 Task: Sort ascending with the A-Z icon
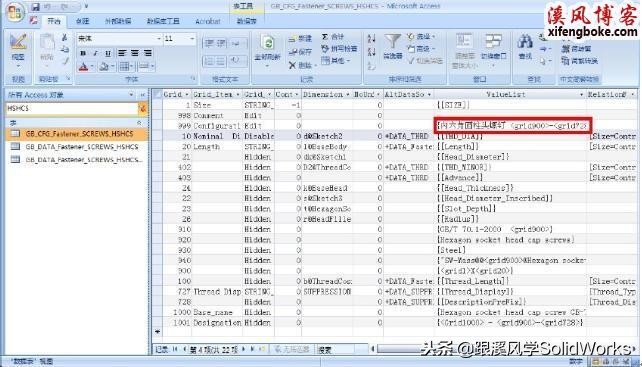click(371, 39)
